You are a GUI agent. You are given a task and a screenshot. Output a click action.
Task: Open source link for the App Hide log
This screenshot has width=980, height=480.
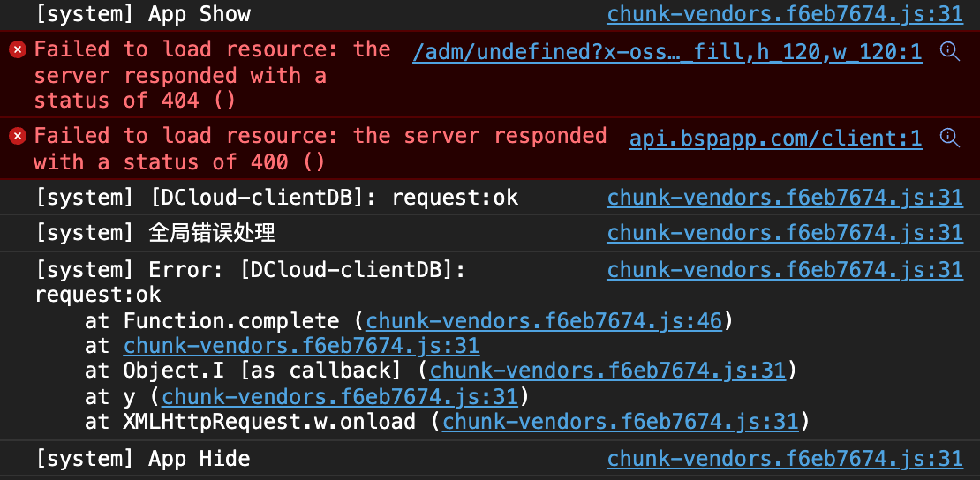point(784,459)
